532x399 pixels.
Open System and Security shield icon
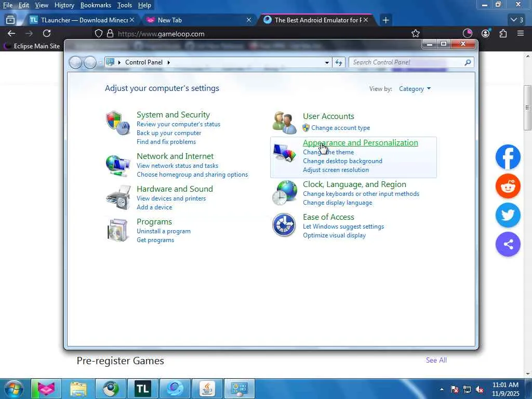point(118,123)
